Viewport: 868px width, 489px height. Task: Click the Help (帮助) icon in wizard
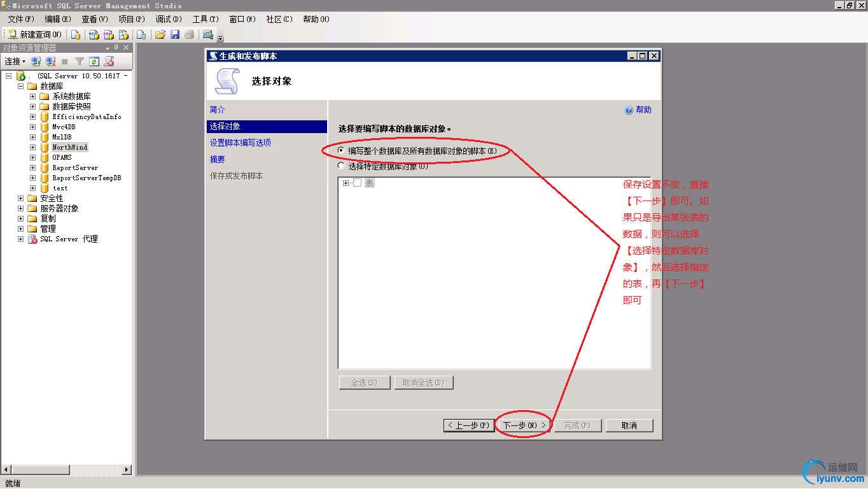[x=629, y=110]
